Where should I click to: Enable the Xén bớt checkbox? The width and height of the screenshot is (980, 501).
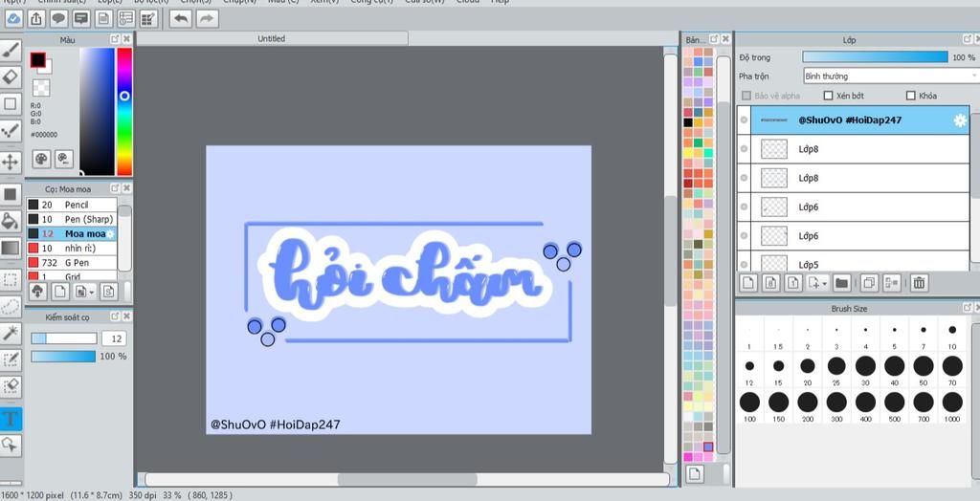[x=828, y=96]
